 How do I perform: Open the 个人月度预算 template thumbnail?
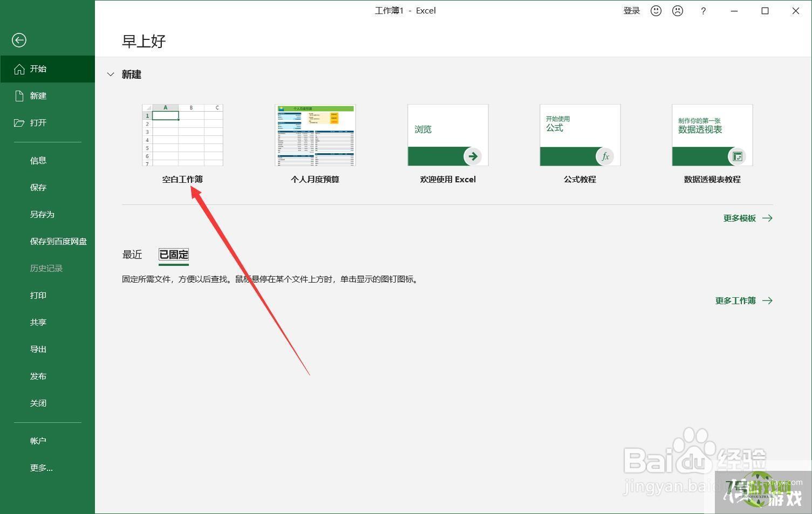pos(315,135)
